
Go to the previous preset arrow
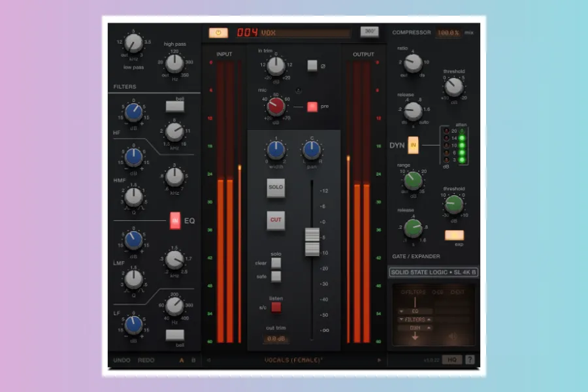[209, 360]
